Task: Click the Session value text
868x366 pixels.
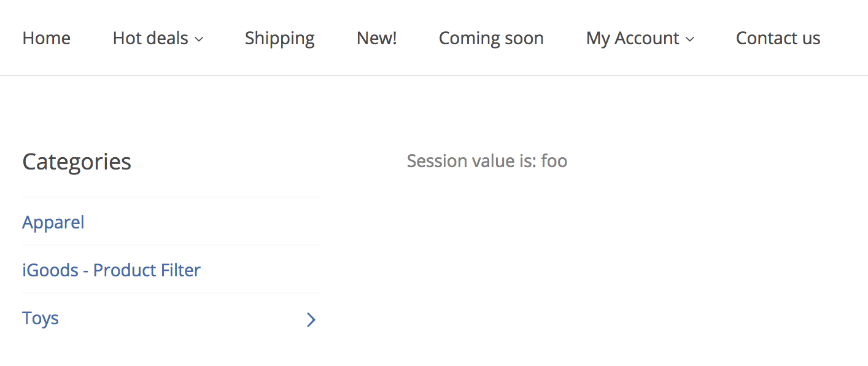Action: 487,160
